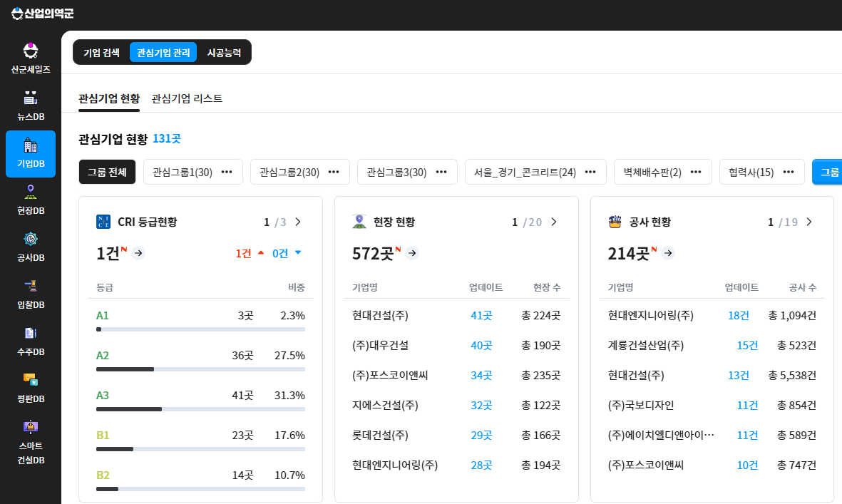Screen dimensions: 842x504
Task: Go to 공사DB in the sidebar
Action: 31,247
